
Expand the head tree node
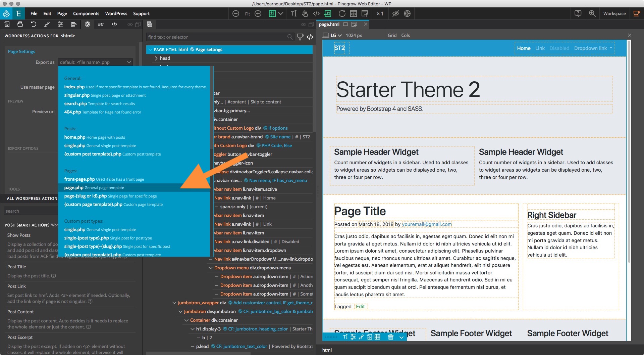[x=156, y=58]
